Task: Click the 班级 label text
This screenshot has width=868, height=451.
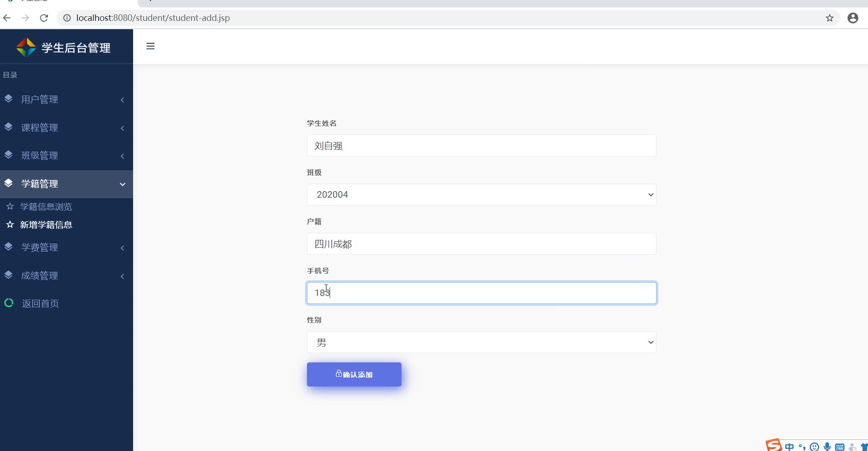Action: click(314, 172)
